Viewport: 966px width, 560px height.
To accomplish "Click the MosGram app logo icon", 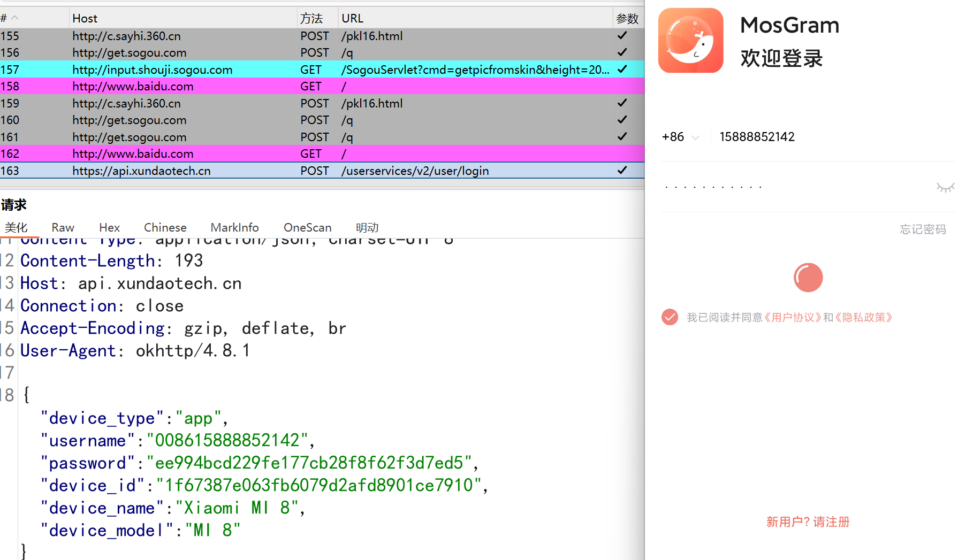I will tap(690, 41).
